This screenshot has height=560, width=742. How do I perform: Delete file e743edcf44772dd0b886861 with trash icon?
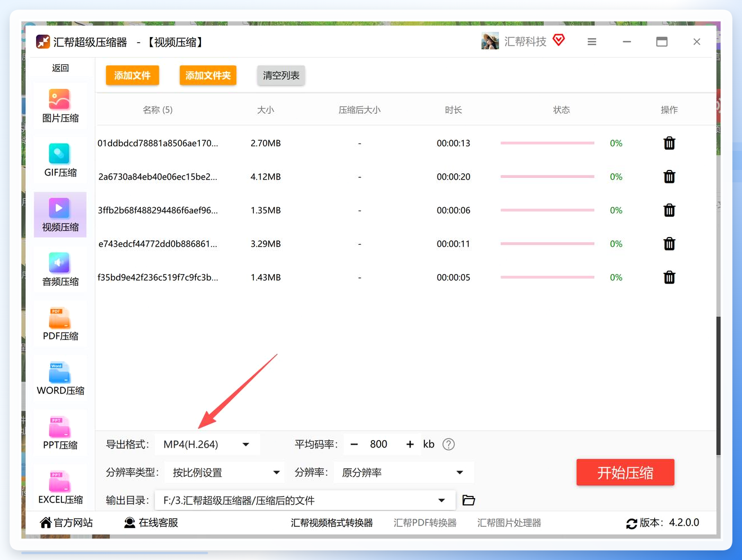669,244
